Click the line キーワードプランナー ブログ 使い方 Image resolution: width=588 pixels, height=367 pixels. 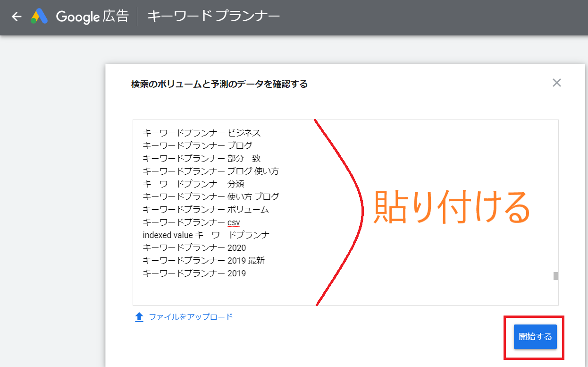(211, 171)
